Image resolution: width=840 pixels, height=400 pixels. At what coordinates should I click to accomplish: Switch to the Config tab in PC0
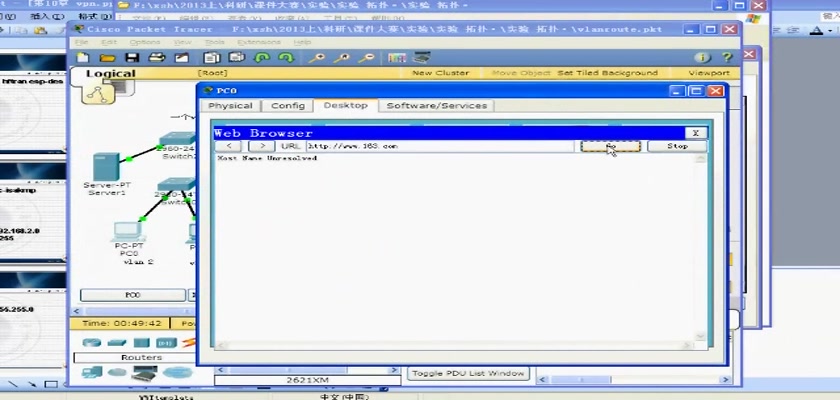288,105
